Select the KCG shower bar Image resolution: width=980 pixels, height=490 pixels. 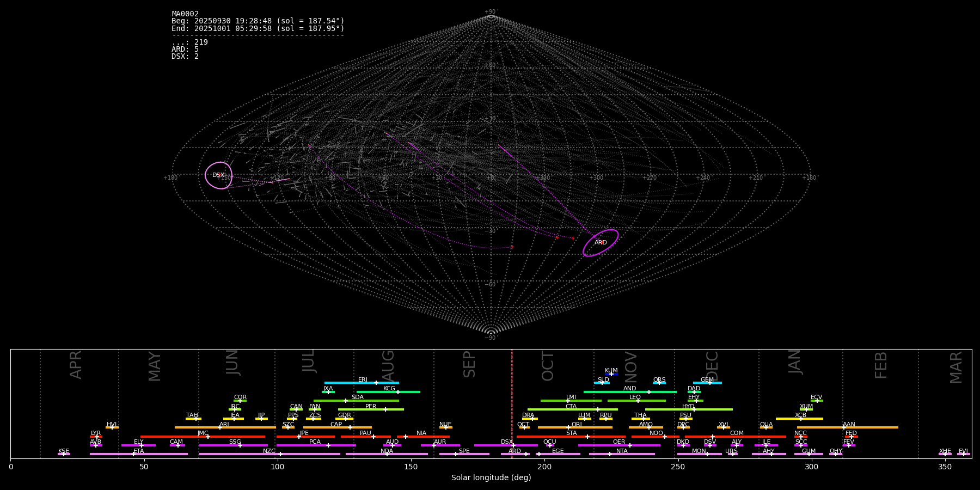(x=388, y=392)
